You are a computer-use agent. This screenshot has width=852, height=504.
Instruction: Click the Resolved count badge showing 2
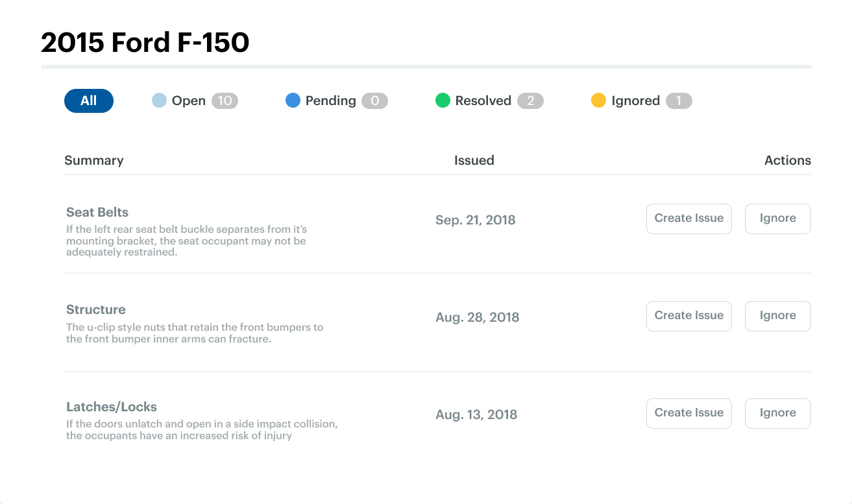[x=530, y=101]
